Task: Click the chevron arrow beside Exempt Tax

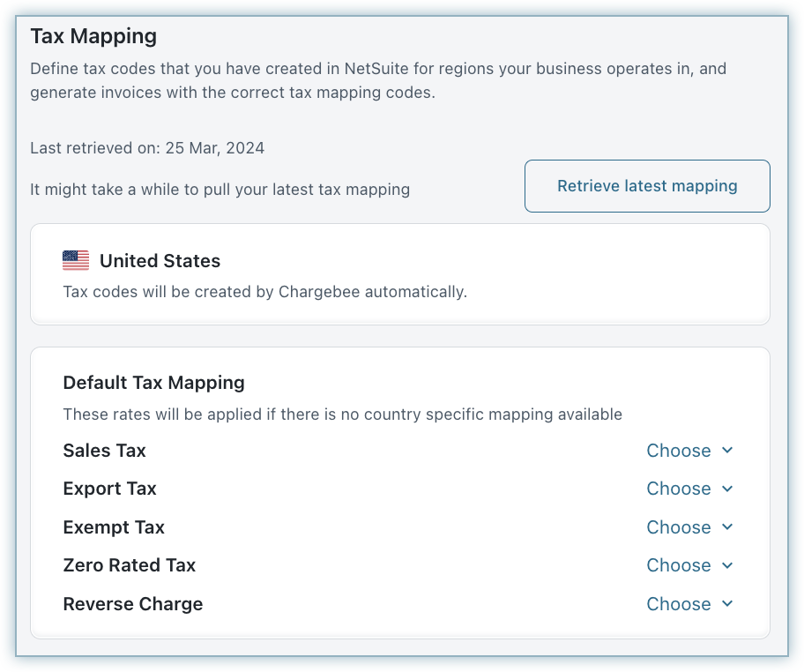Action: [727, 527]
